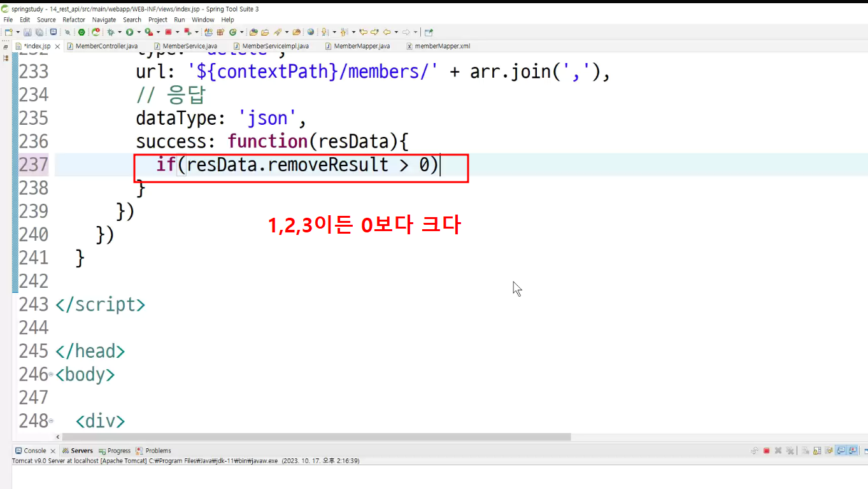Open the Source menu
The width and height of the screenshot is (868, 489).
pos(46,20)
